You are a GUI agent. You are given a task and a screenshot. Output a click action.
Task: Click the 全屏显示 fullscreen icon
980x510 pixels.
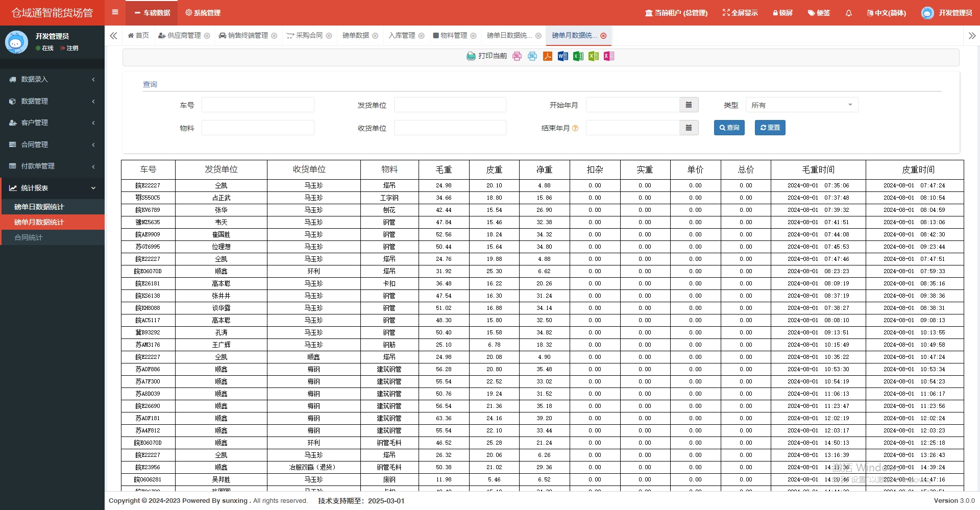pos(740,13)
